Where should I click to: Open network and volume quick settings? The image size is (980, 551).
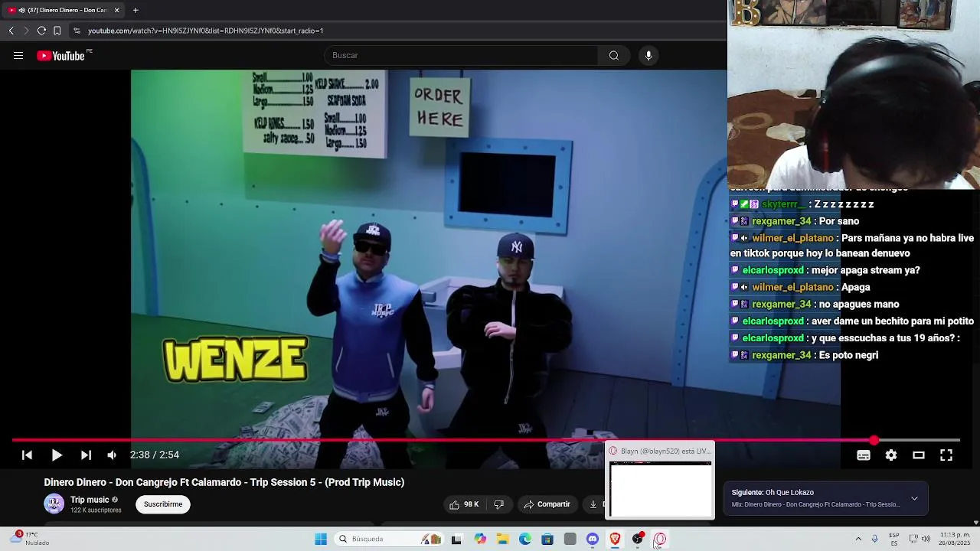pyautogui.click(x=920, y=539)
